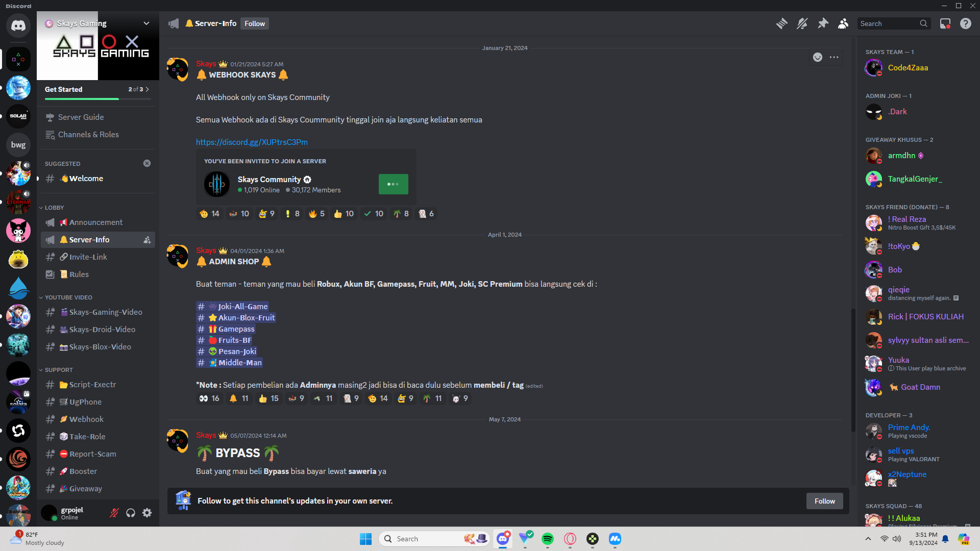Open notification settings bell in header
The height and width of the screenshot is (551, 980).
click(x=802, y=23)
